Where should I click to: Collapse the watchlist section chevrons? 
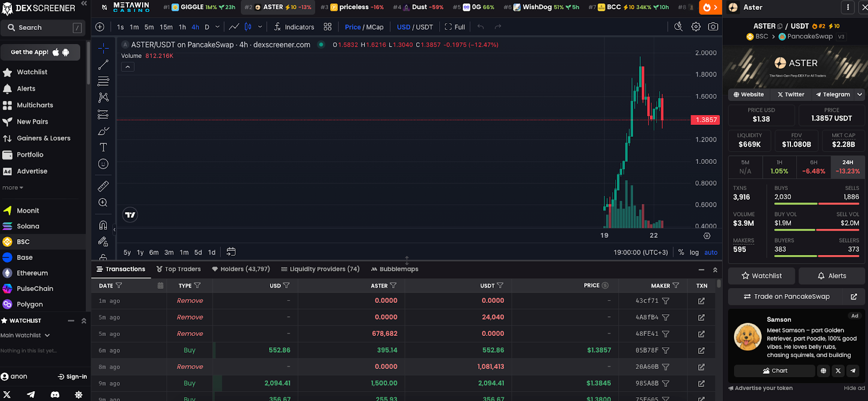(x=84, y=321)
